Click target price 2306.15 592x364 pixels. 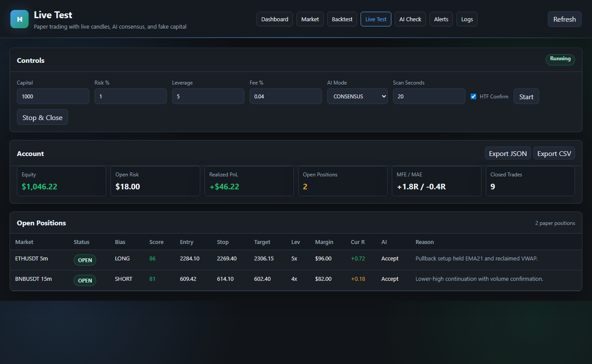[264, 258]
